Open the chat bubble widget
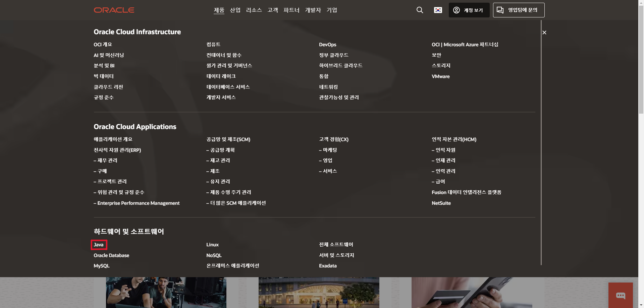The image size is (644, 308). coord(621,295)
